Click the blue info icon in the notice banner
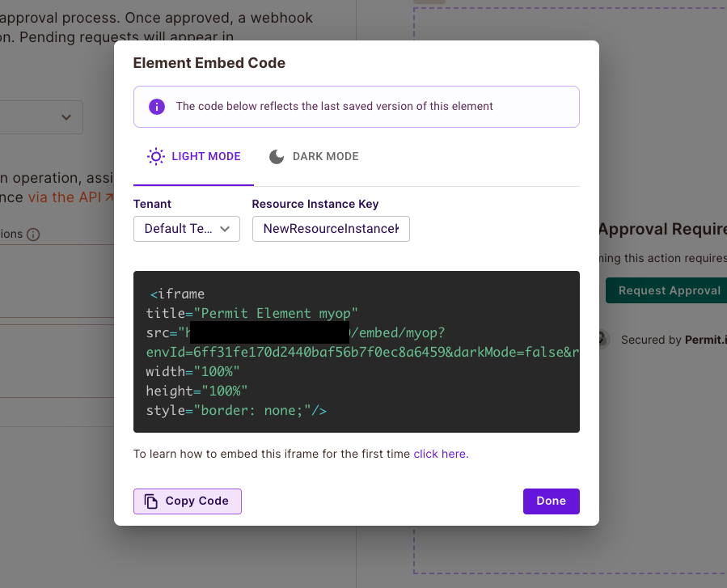 pos(157,106)
